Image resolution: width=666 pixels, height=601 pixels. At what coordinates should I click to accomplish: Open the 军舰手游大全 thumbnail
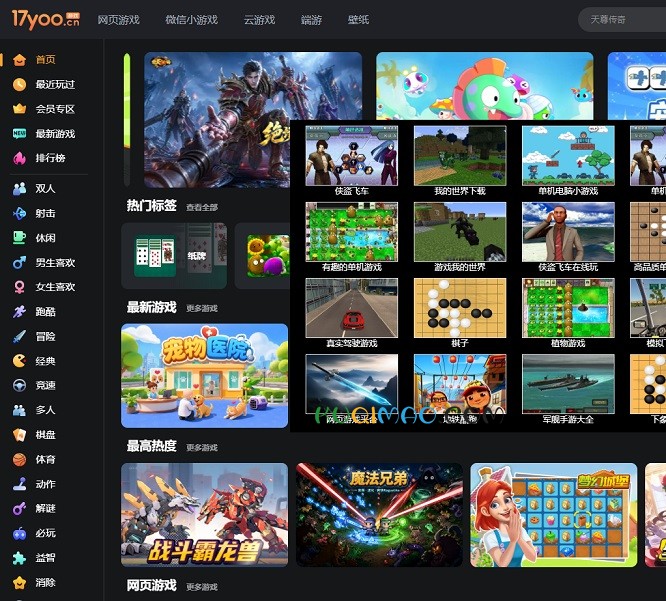point(568,384)
